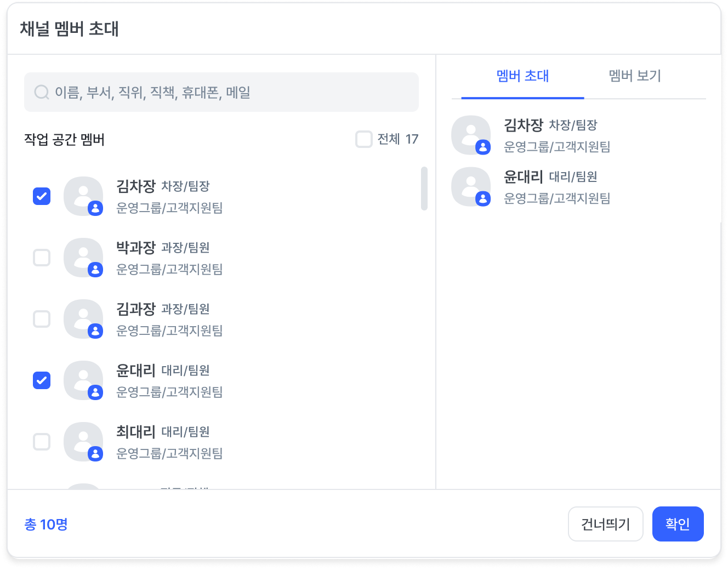Click the search magnifier icon
This screenshot has height=570, width=728.
[42, 92]
